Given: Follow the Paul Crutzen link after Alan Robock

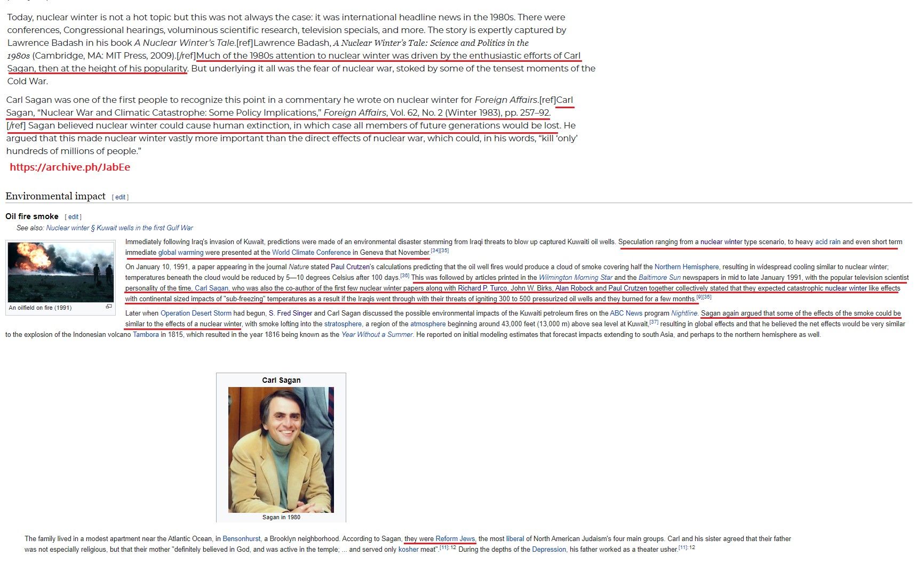Looking at the screenshot, I should point(628,288).
